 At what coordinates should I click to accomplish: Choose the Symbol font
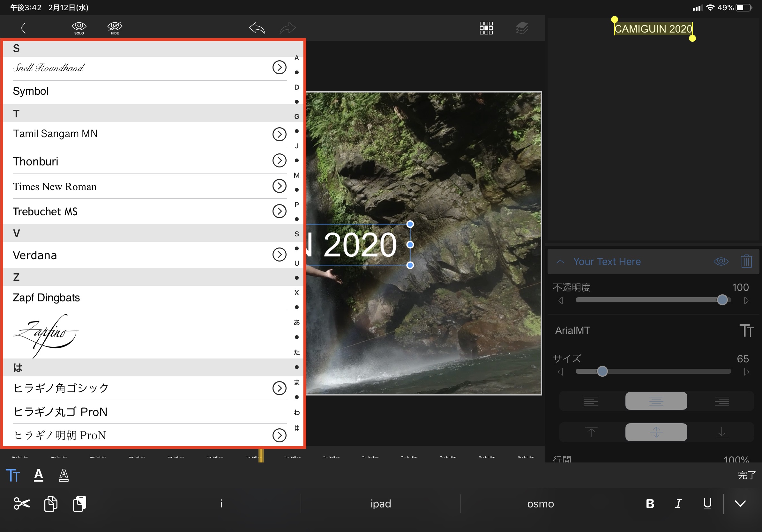pos(31,91)
